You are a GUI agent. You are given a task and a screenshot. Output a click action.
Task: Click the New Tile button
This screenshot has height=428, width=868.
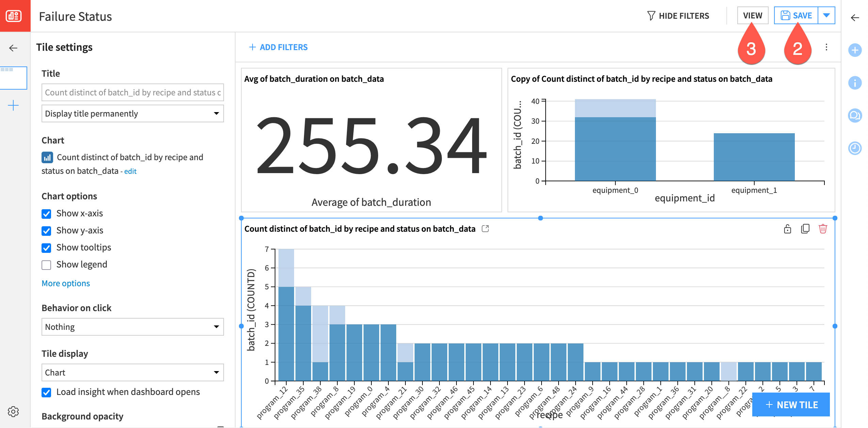[x=791, y=404]
